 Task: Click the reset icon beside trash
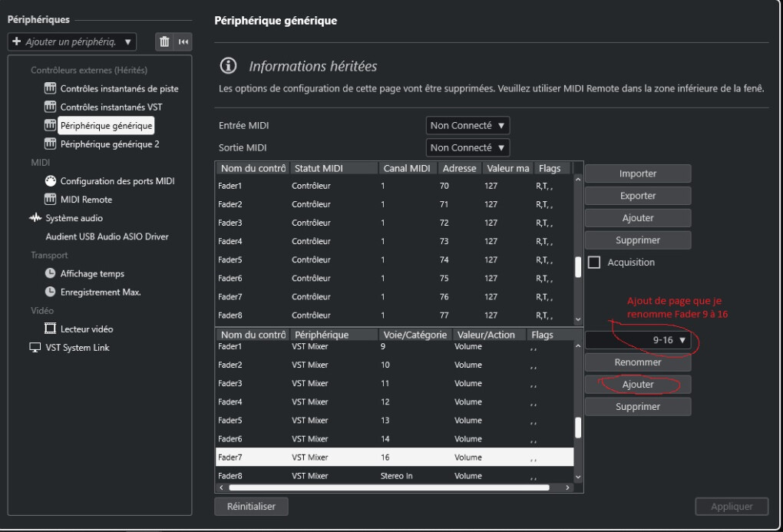coord(183,41)
